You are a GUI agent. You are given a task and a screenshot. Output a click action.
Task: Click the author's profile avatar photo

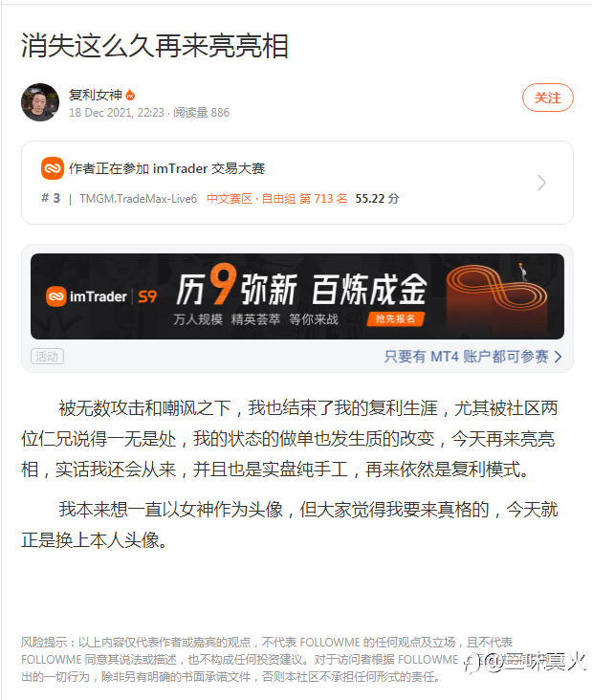[x=40, y=102]
